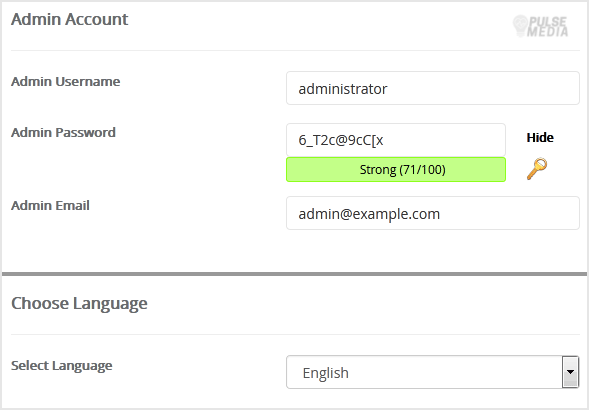The image size is (589, 410).
Task: Focus the Admin Email input field
Action: [x=433, y=213]
